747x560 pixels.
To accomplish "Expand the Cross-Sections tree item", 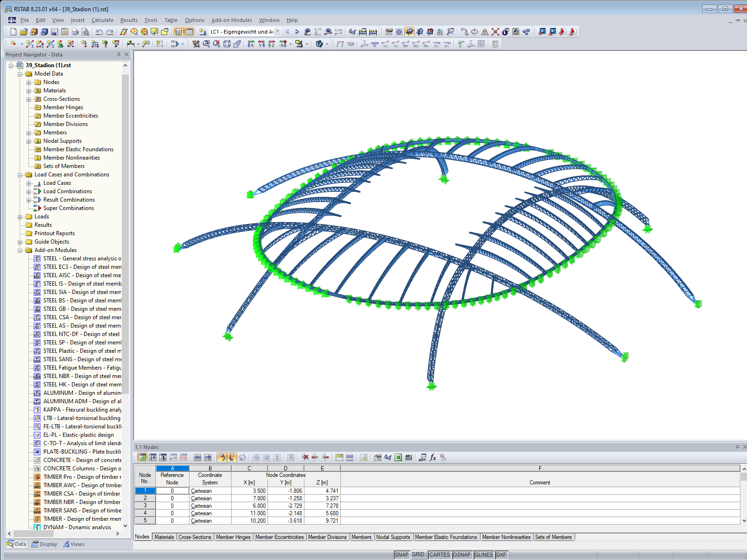I will point(29,99).
